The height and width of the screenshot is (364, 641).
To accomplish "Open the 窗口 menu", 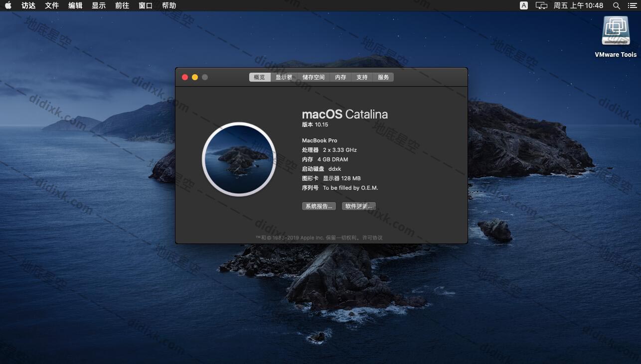I will coord(146,5).
